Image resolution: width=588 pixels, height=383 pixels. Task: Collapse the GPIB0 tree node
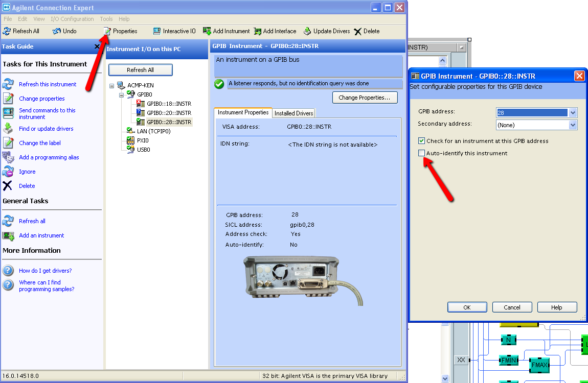121,95
